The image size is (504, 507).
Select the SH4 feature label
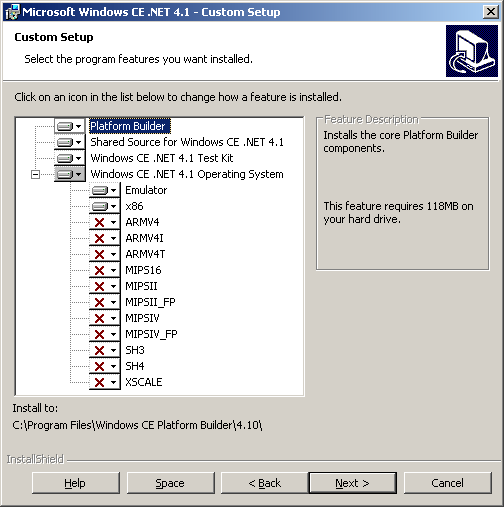click(135, 366)
